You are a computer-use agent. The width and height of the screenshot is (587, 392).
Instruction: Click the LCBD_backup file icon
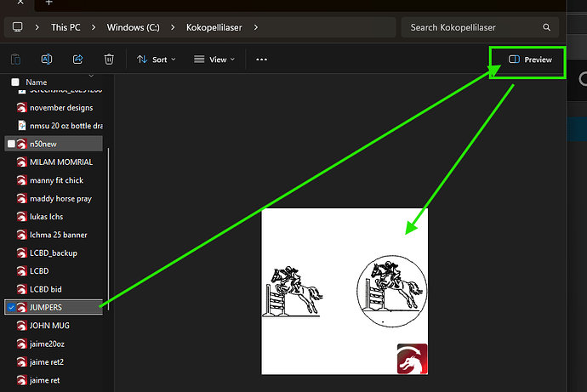tap(22, 253)
